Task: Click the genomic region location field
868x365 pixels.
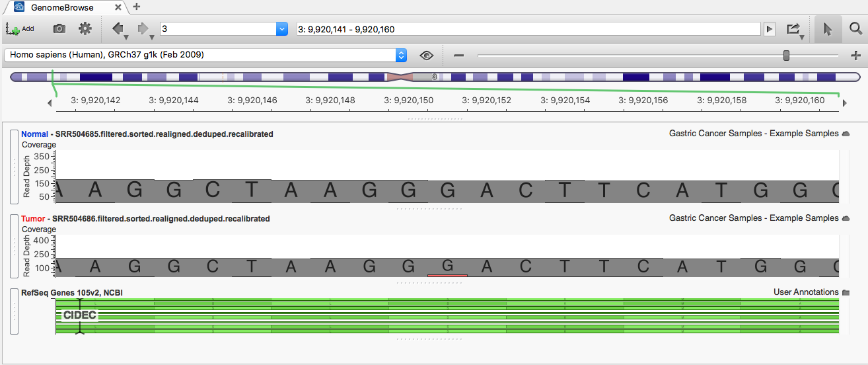Action: [x=528, y=29]
